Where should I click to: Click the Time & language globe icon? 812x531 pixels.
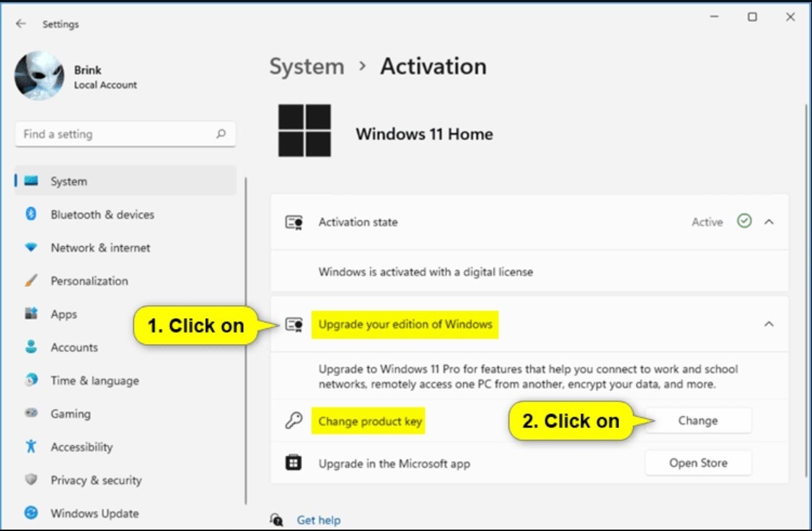point(31,380)
